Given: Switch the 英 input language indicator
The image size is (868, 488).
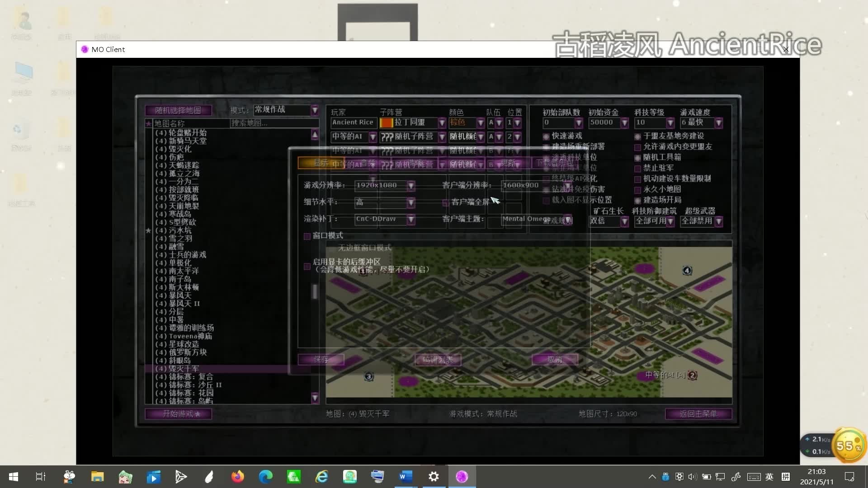Looking at the screenshot, I should click(769, 477).
